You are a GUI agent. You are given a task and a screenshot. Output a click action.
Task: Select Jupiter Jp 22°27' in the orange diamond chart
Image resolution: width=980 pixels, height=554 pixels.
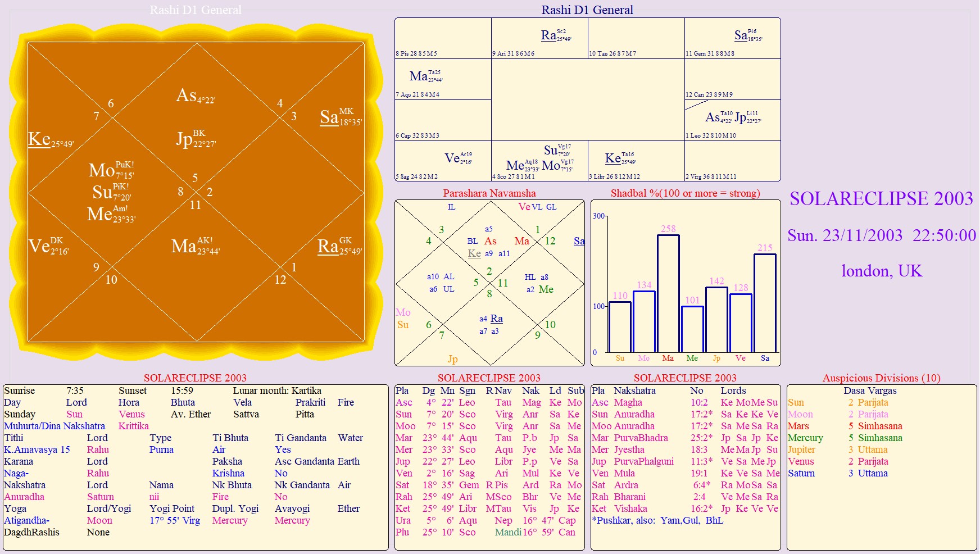click(196, 138)
